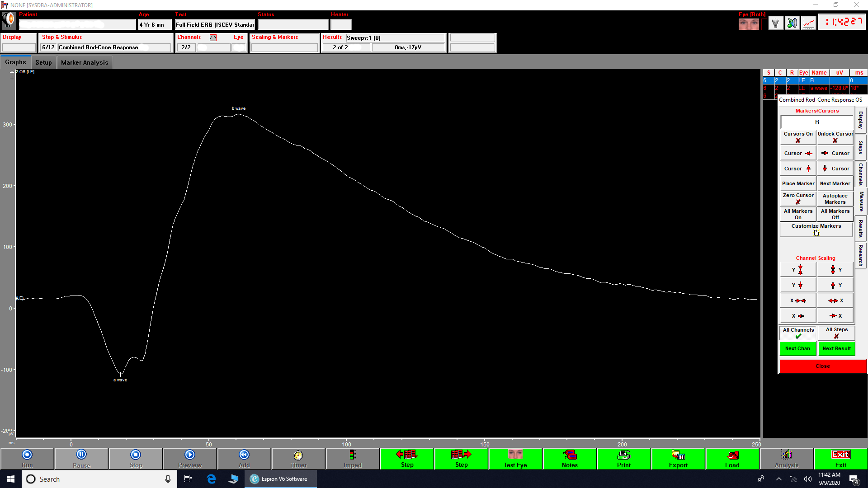This screenshot has width=868, height=488.
Task: Click the Autoplace Markers button
Action: tap(835, 199)
